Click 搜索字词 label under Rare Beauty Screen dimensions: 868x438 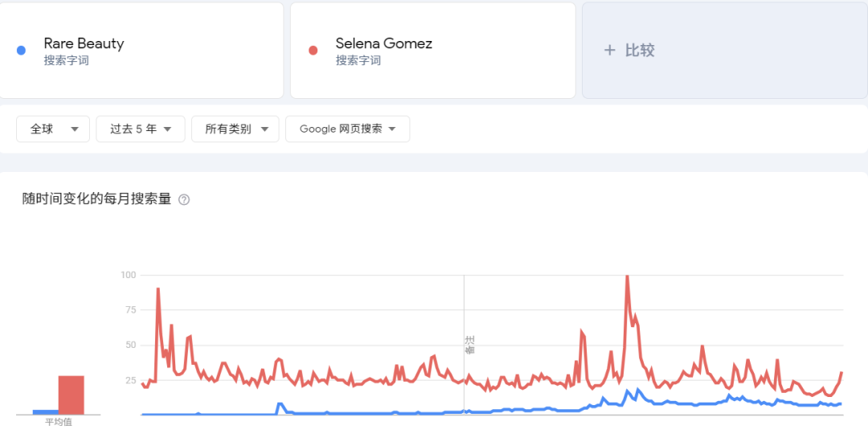tap(66, 60)
